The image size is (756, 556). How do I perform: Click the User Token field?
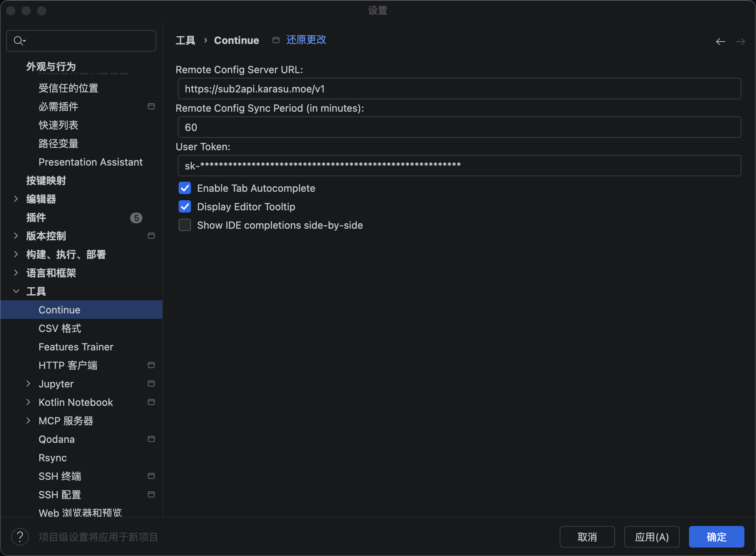[459, 166]
